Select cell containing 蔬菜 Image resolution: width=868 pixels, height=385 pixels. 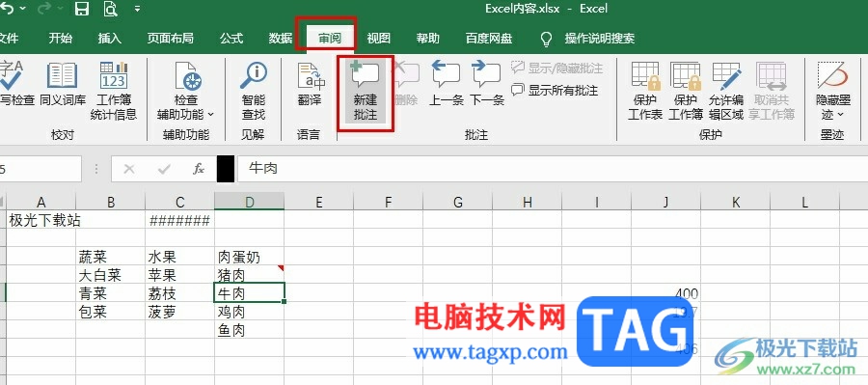(111, 257)
